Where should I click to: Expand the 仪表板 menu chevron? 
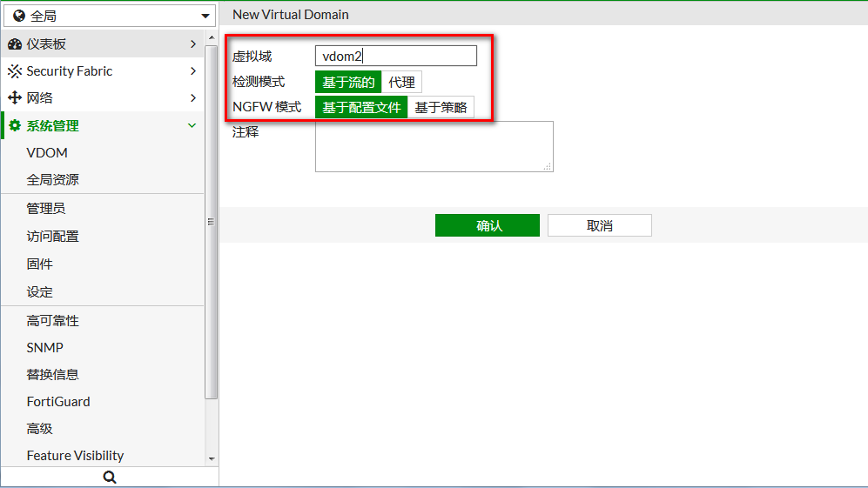click(192, 43)
